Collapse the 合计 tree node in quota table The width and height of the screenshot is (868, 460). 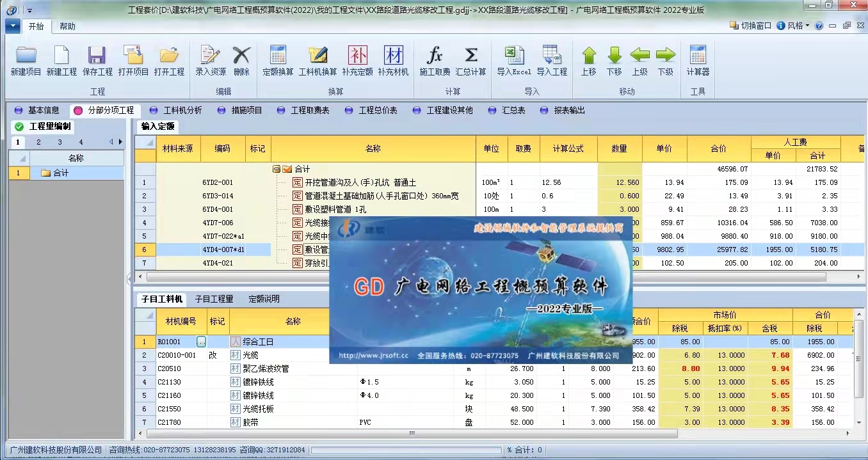point(276,169)
